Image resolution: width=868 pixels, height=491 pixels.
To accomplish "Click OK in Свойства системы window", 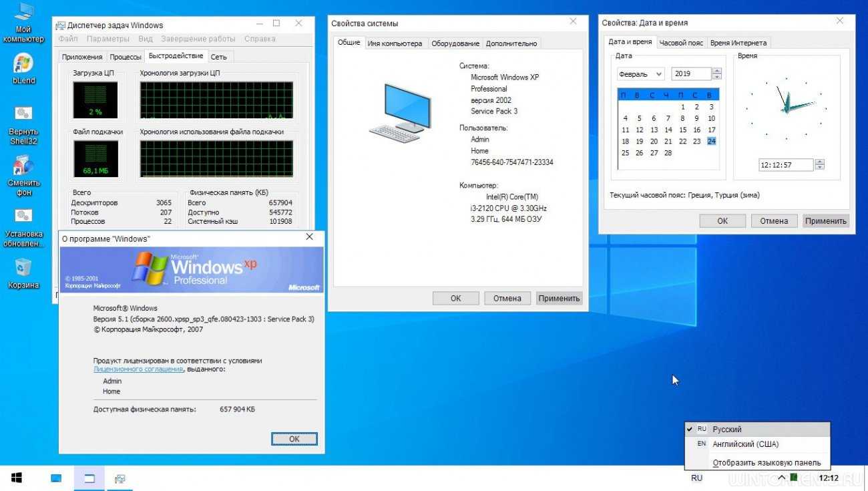I will [x=455, y=299].
